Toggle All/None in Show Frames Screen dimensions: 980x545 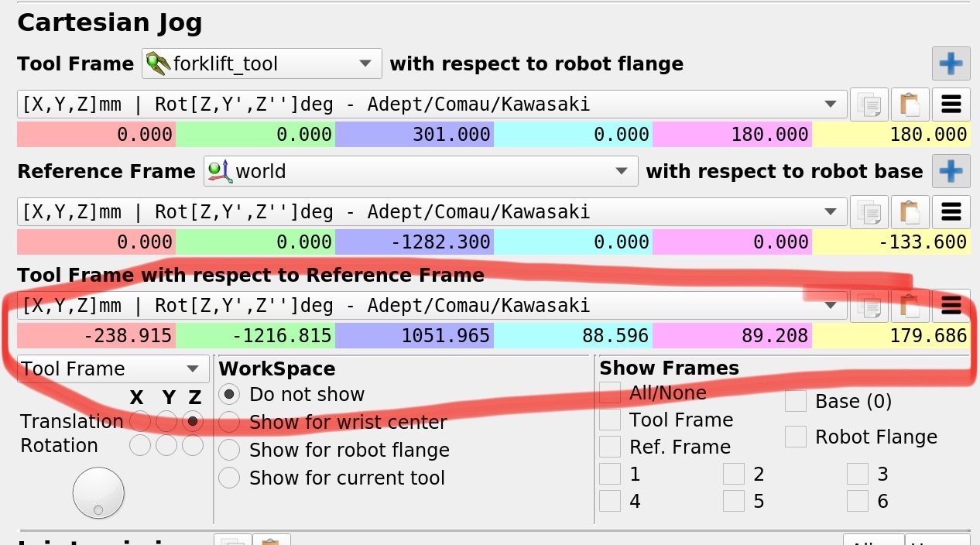coord(610,395)
